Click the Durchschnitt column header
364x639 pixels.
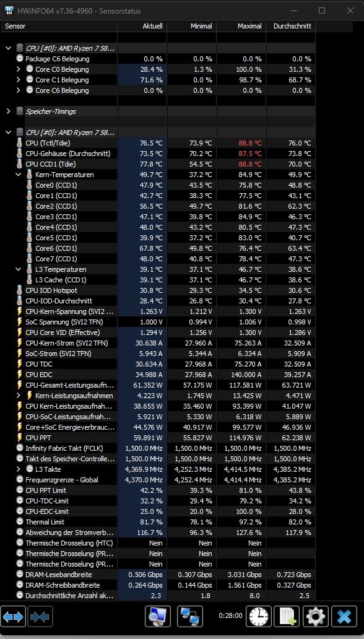[290, 26]
